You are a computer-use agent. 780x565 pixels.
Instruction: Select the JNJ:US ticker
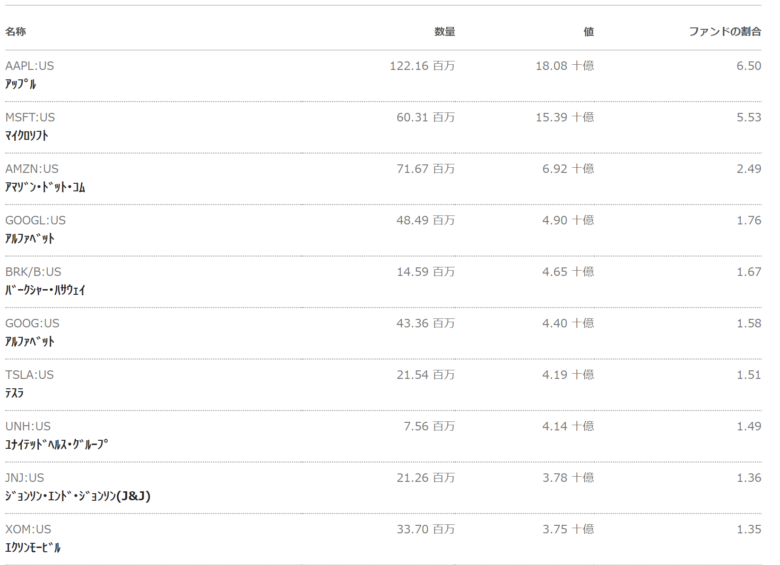25,477
